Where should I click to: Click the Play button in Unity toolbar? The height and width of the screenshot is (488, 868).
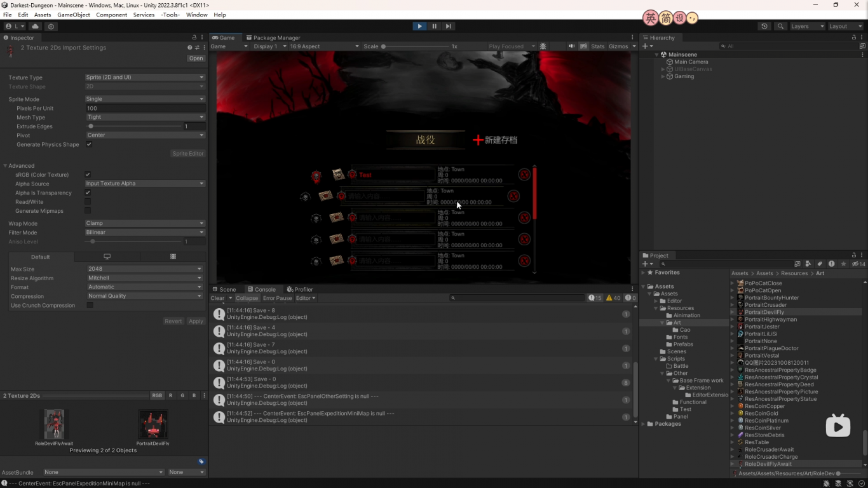click(x=419, y=26)
